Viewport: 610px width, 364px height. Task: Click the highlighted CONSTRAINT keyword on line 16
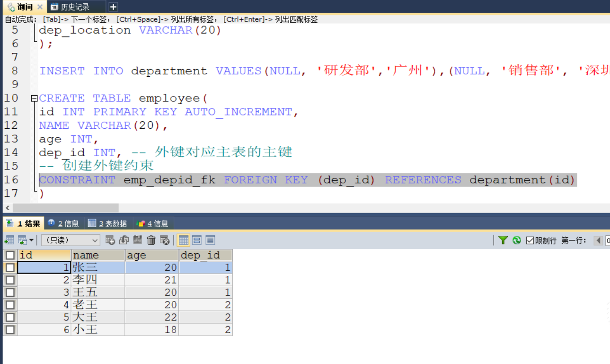[77, 180]
